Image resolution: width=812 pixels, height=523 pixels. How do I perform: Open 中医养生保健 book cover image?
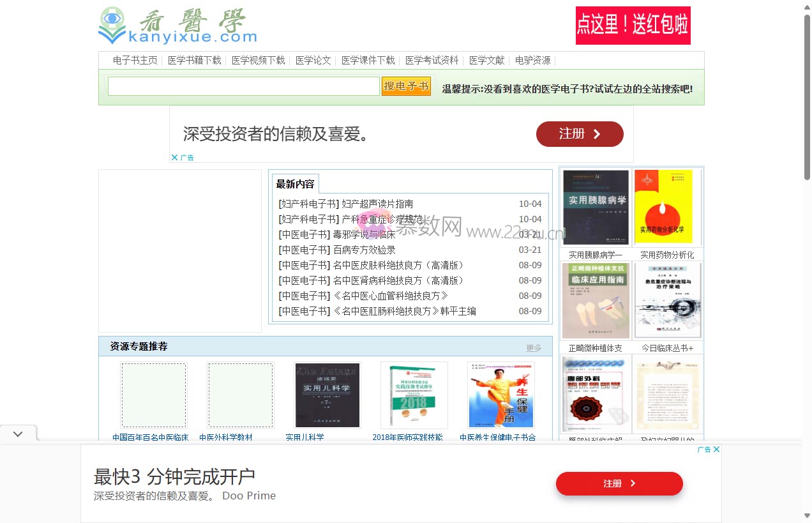501,395
